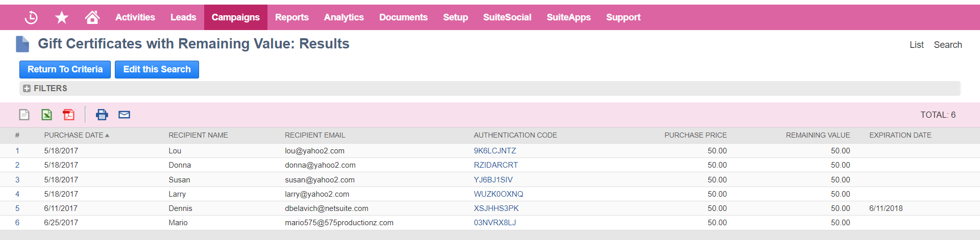This screenshot has height=240, width=980.
Task: Open the Shortcuts star icon
Action: pos(62,17)
